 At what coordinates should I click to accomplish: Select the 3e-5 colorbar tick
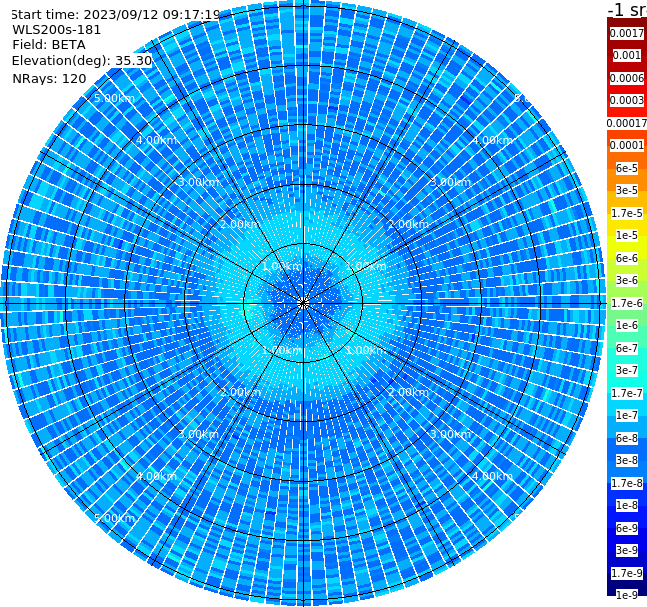[x=627, y=190]
